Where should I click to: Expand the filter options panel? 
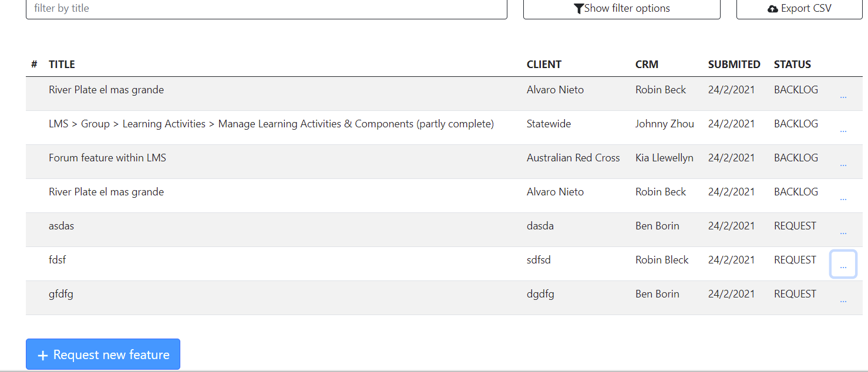point(621,8)
